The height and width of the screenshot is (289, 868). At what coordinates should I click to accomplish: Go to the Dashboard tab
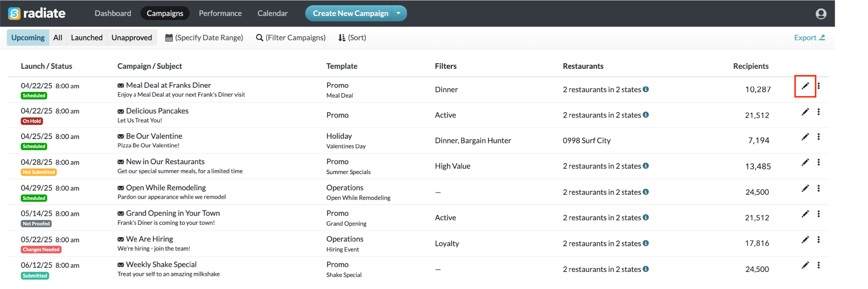[113, 14]
